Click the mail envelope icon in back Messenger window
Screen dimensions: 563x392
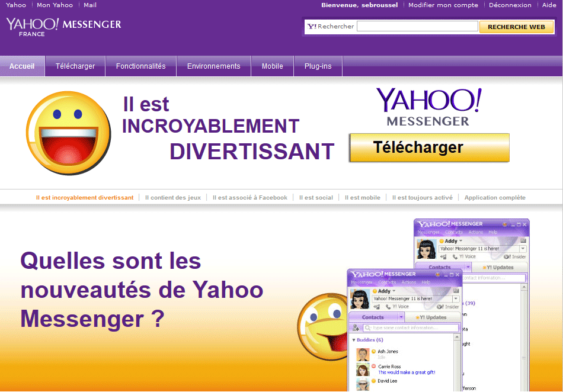[523, 240]
